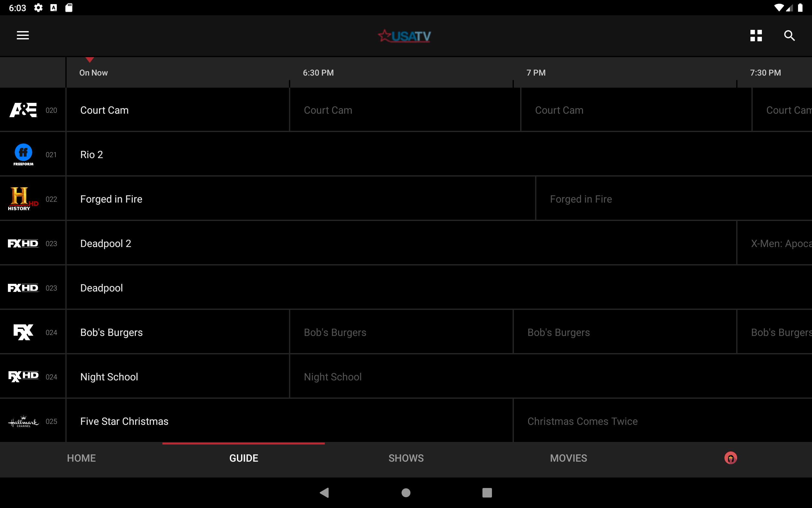Open settings gear in status bar
This screenshot has height=508, width=812.
tap(38, 7)
